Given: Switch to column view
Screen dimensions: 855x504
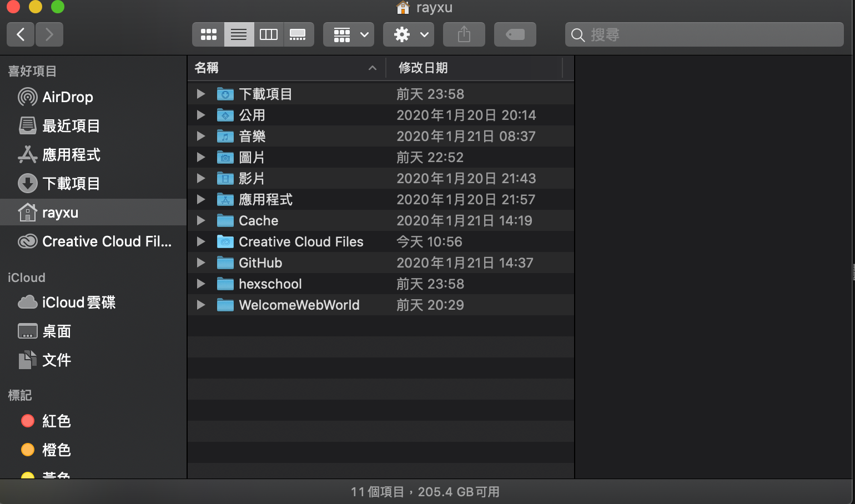Looking at the screenshot, I should coord(269,34).
